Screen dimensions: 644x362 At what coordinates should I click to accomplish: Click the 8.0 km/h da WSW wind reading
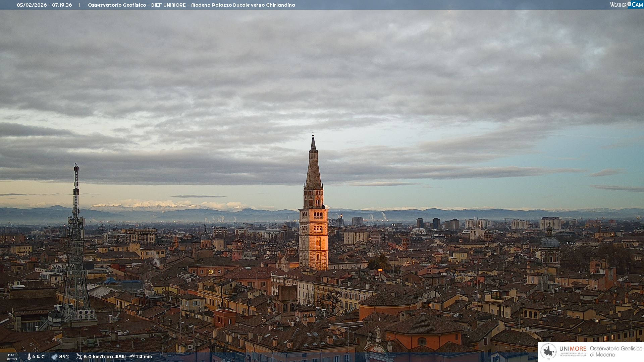pyautogui.click(x=104, y=357)
